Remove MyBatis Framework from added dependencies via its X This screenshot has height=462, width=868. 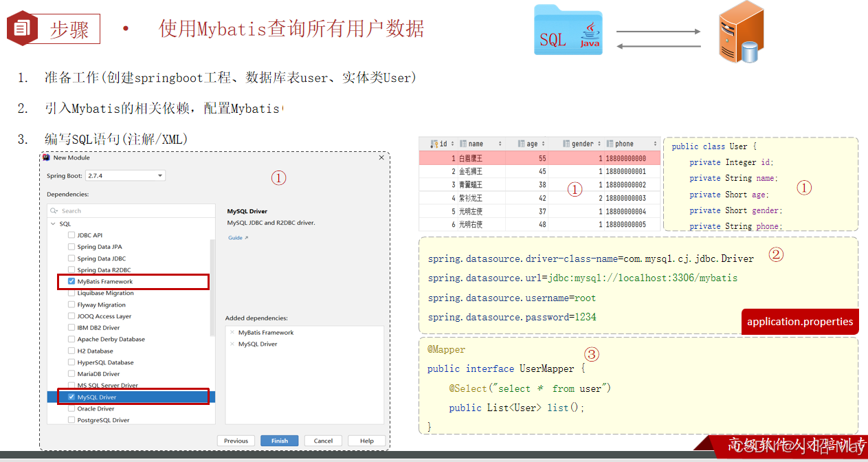(x=232, y=333)
